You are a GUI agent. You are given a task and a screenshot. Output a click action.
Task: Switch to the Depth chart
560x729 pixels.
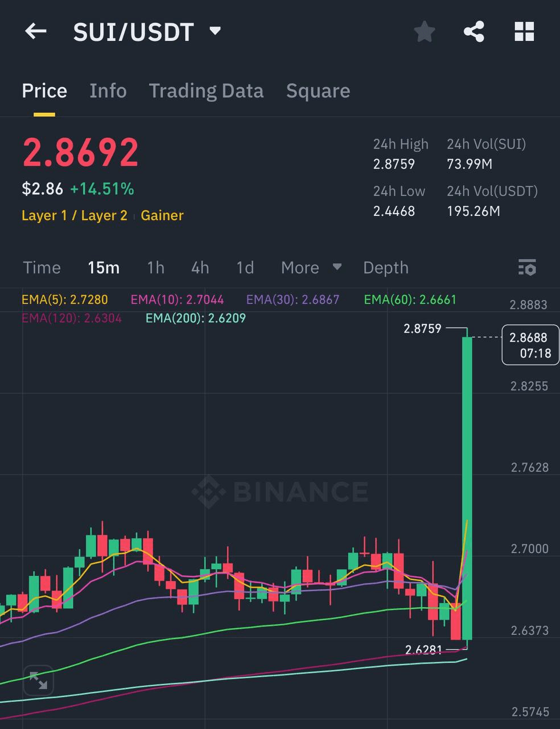click(386, 267)
